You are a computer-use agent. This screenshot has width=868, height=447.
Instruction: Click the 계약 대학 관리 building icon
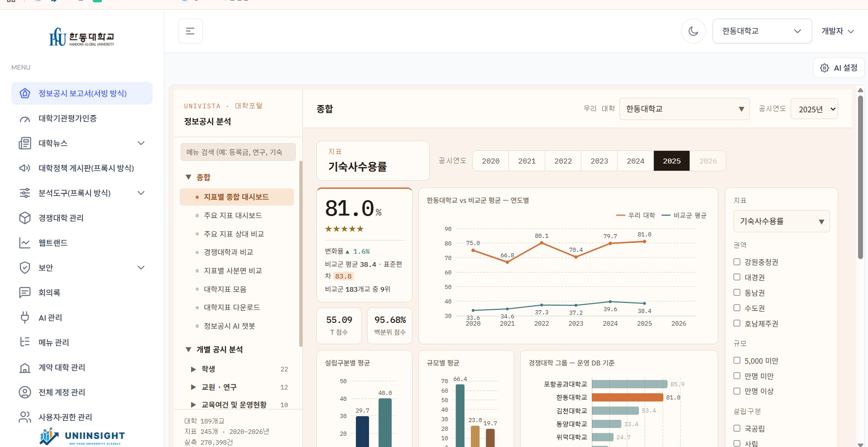[25, 367]
